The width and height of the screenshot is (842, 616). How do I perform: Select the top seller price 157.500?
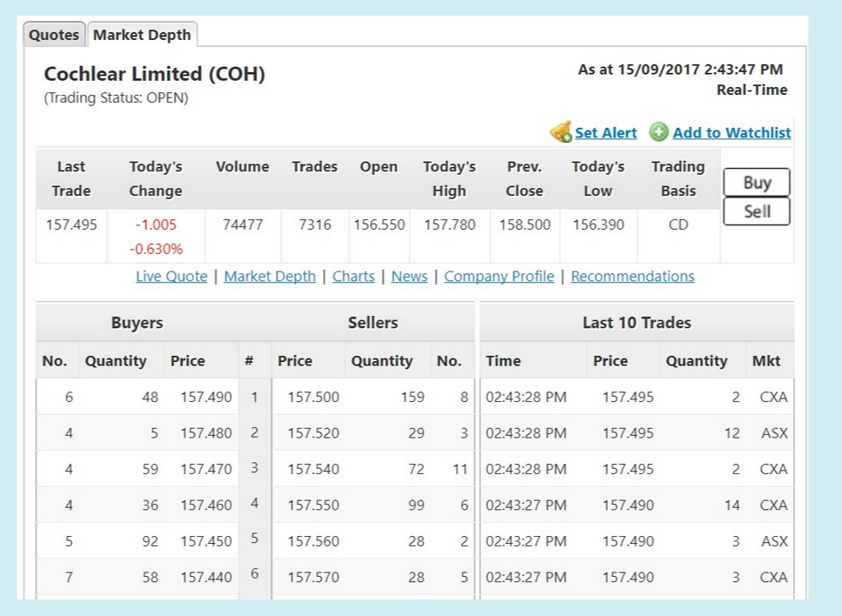tap(313, 397)
